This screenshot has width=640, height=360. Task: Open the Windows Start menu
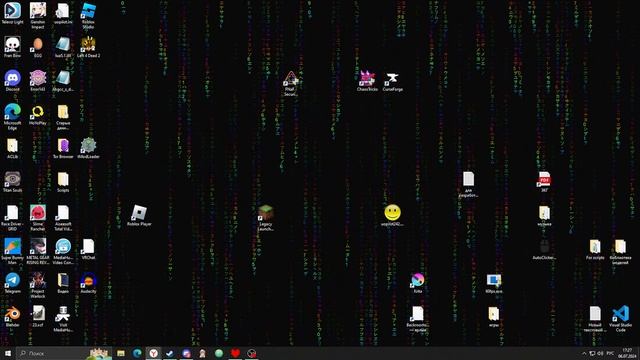(x=8, y=353)
